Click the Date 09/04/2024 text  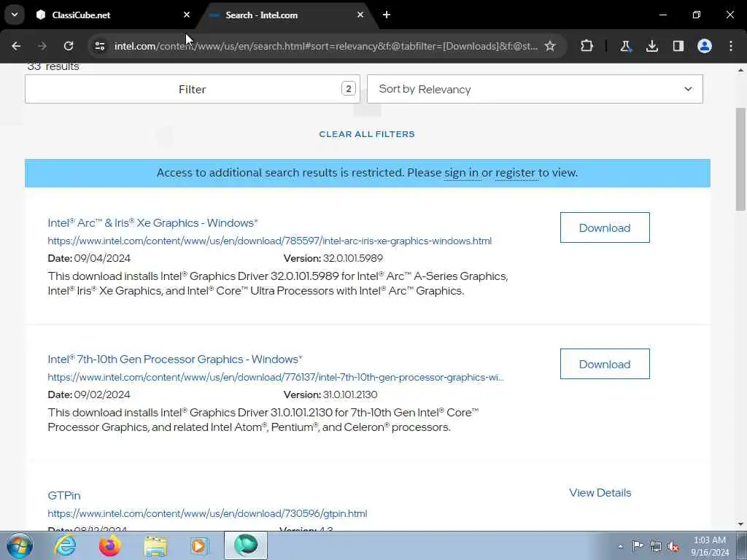click(89, 258)
